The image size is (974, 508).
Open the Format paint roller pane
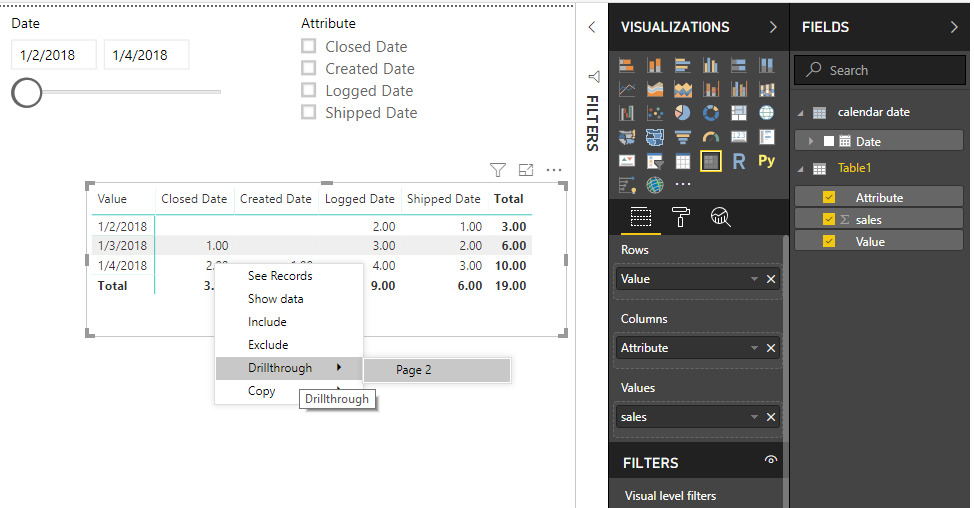(x=680, y=217)
